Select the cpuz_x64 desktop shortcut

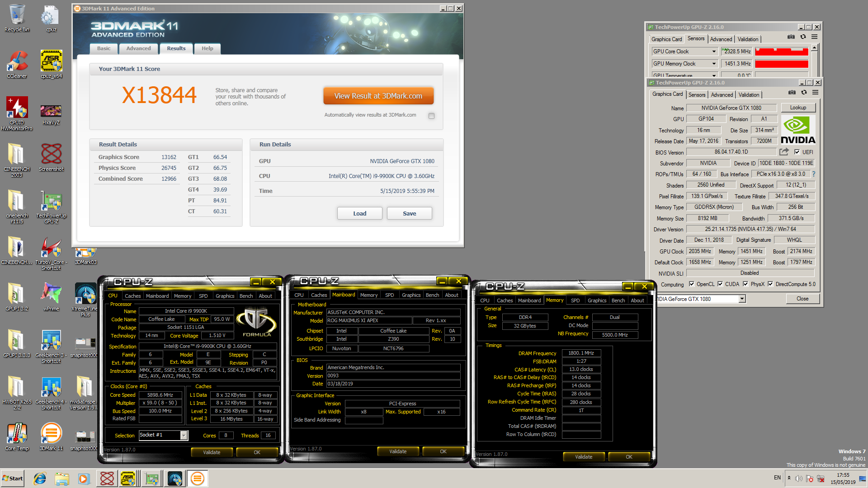[x=51, y=65]
